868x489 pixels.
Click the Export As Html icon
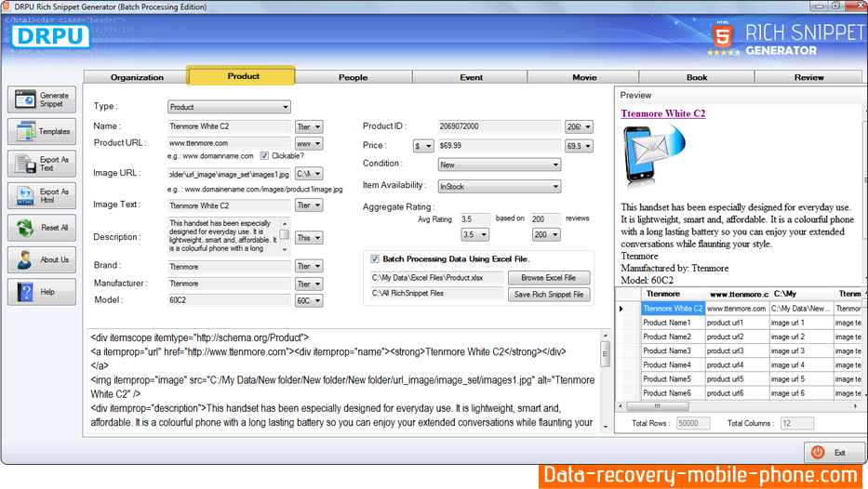25,196
